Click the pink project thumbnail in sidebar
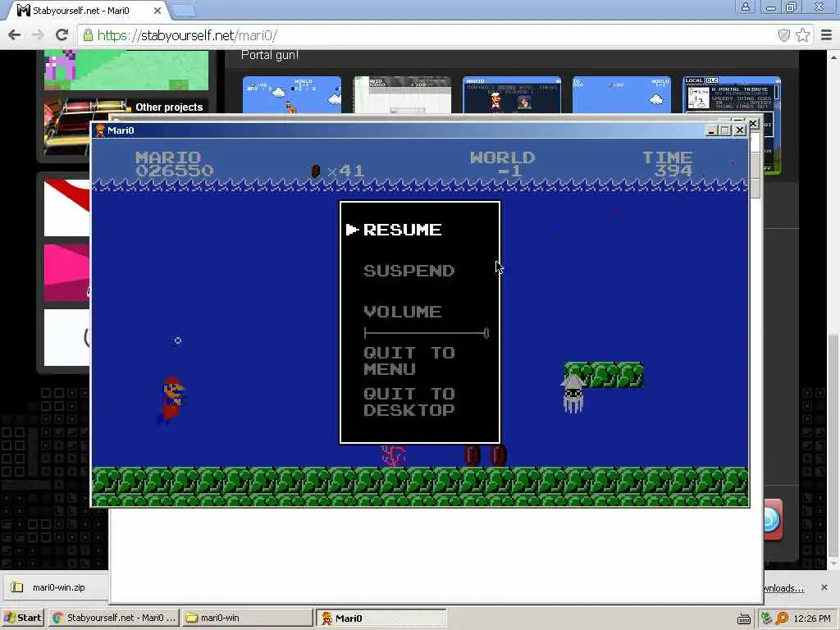This screenshot has width=840, height=630. (66, 272)
